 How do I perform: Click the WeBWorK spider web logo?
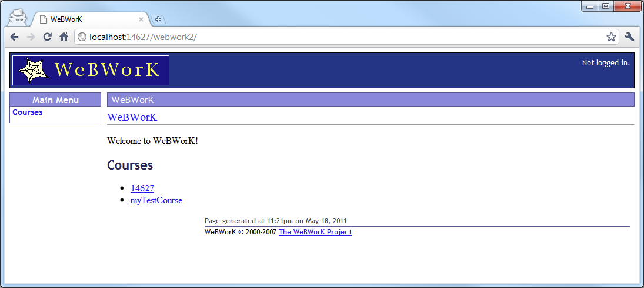91,70
